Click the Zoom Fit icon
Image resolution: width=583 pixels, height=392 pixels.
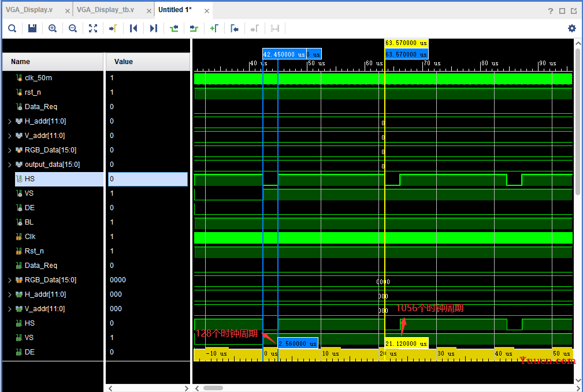[x=93, y=29]
